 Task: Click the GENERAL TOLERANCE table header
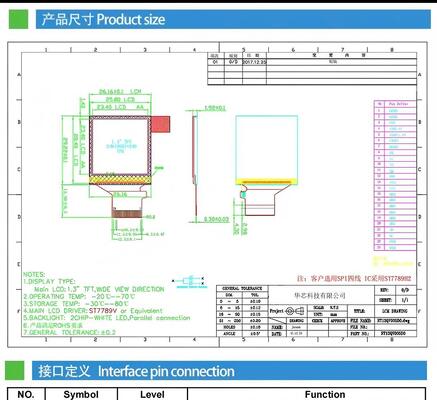242,288
